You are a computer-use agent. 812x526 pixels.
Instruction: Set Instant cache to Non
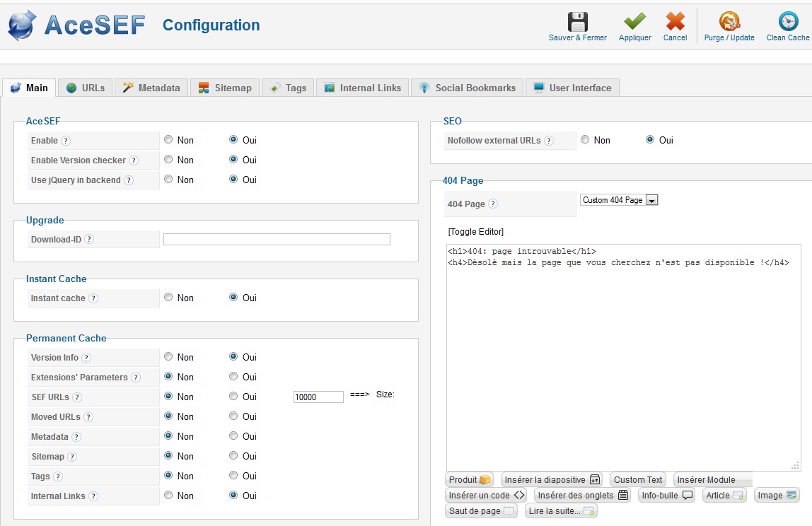click(x=168, y=298)
